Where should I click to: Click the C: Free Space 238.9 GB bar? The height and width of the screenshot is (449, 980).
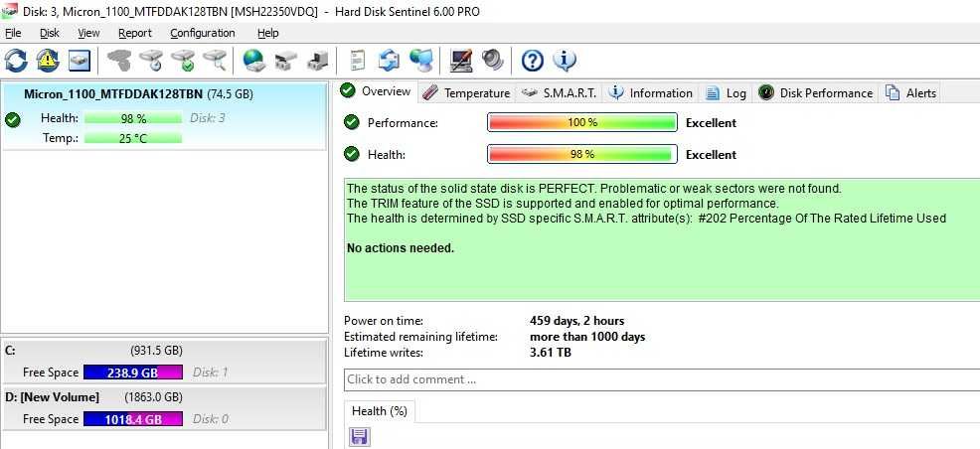click(132, 373)
